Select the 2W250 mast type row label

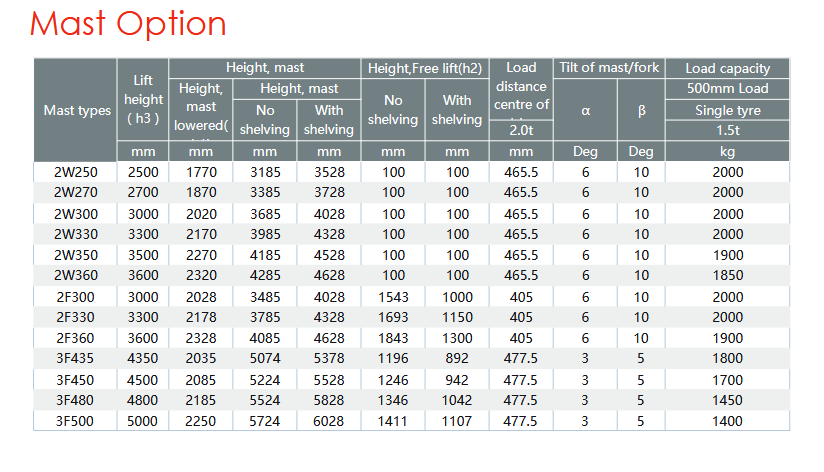point(77,172)
